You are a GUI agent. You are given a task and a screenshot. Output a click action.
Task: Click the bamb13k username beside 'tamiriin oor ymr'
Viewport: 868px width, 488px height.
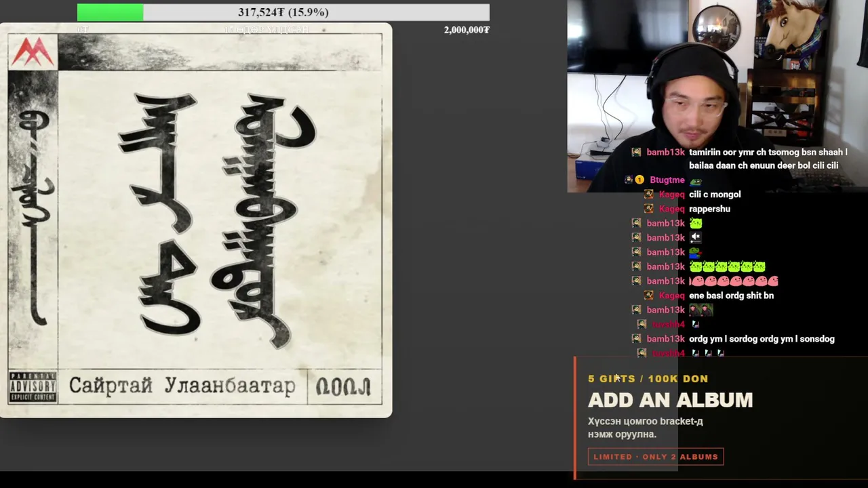(x=665, y=152)
